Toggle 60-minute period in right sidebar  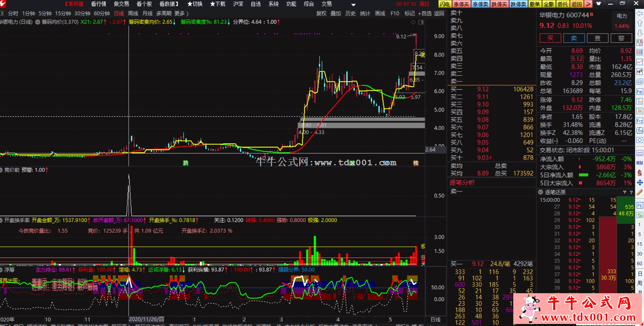click(x=639, y=264)
